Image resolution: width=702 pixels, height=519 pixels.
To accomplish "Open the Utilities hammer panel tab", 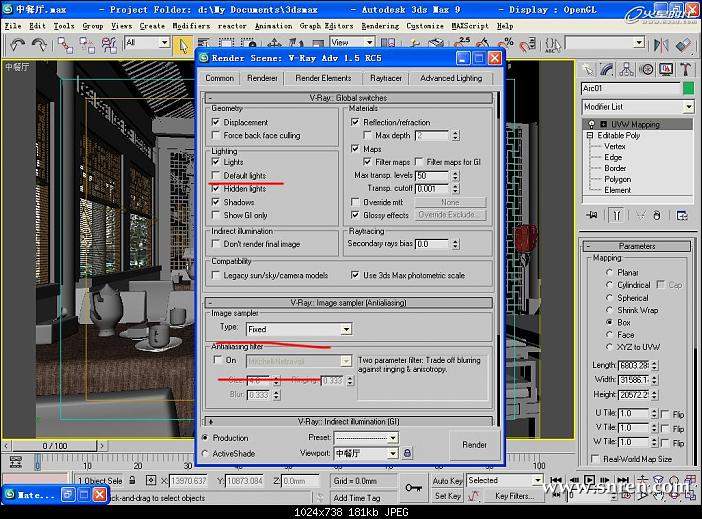I will (x=685, y=69).
